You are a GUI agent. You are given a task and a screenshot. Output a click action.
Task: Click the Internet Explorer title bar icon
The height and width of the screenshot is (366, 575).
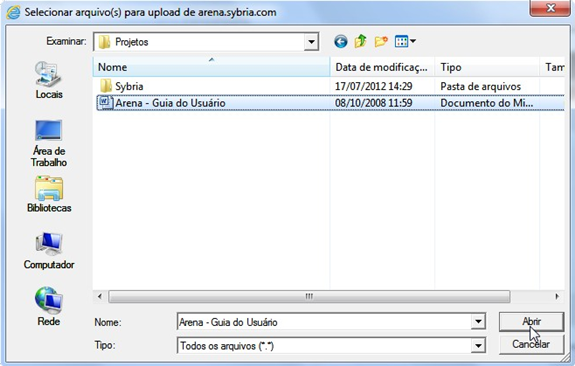tap(13, 12)
